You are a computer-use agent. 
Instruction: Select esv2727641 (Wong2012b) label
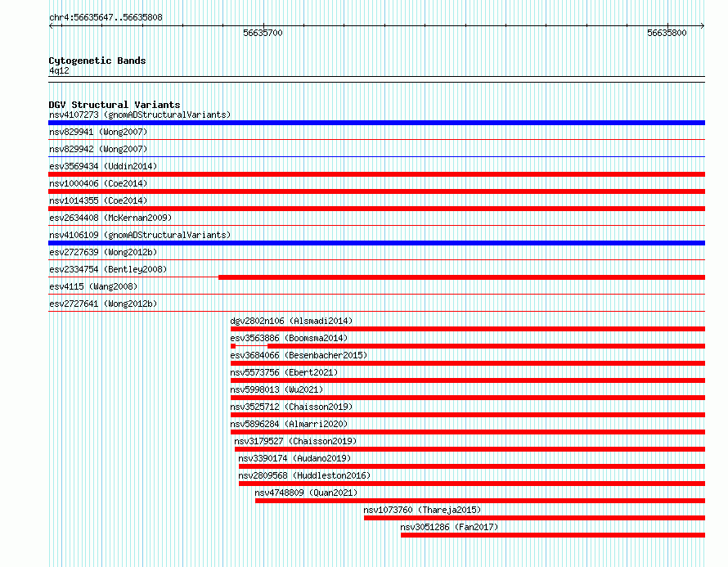pyautogui.click(x=103, y=304)
